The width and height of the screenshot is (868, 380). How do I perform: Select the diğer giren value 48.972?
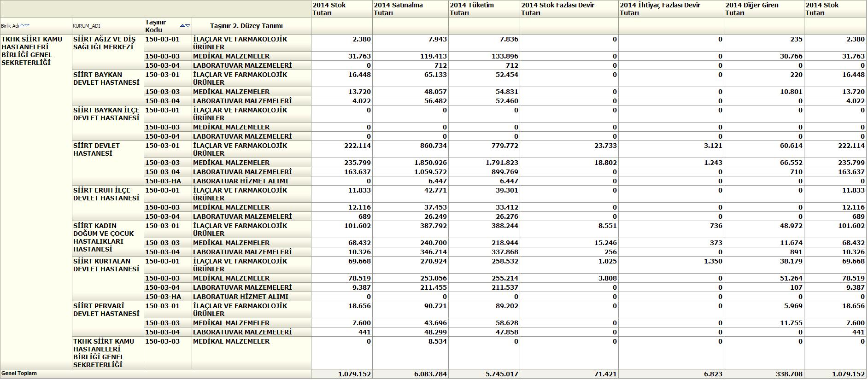[x=791, y=226]
